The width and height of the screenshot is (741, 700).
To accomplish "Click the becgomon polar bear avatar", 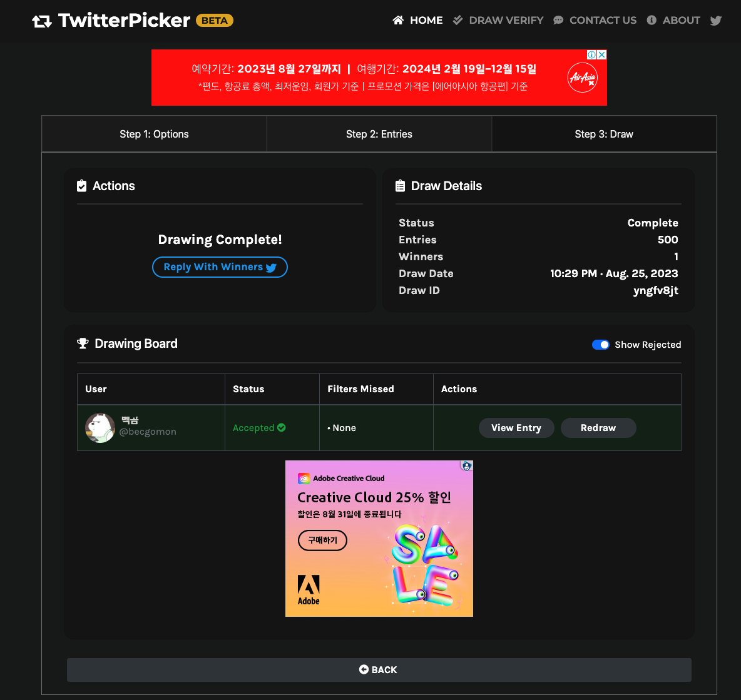I will [100, 428].
